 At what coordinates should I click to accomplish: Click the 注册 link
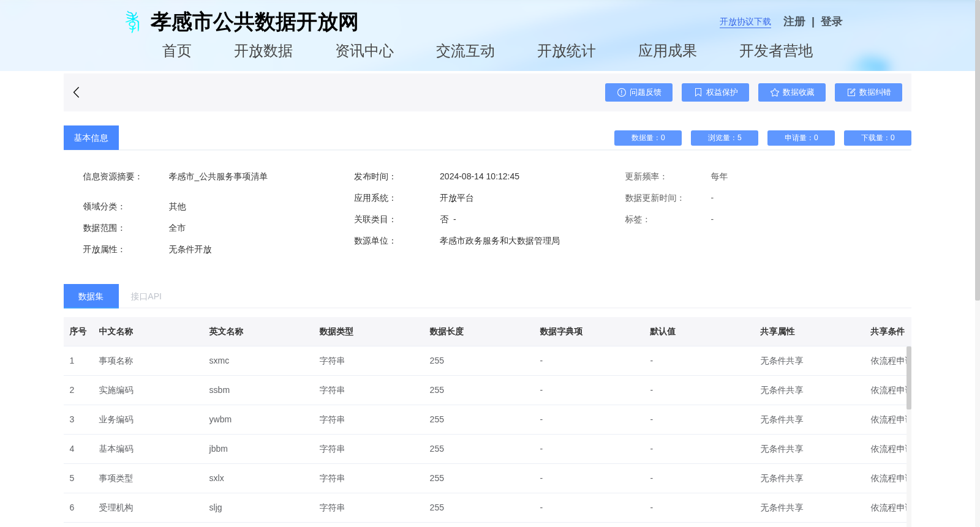pyautogui.click(x=794, y=21)
